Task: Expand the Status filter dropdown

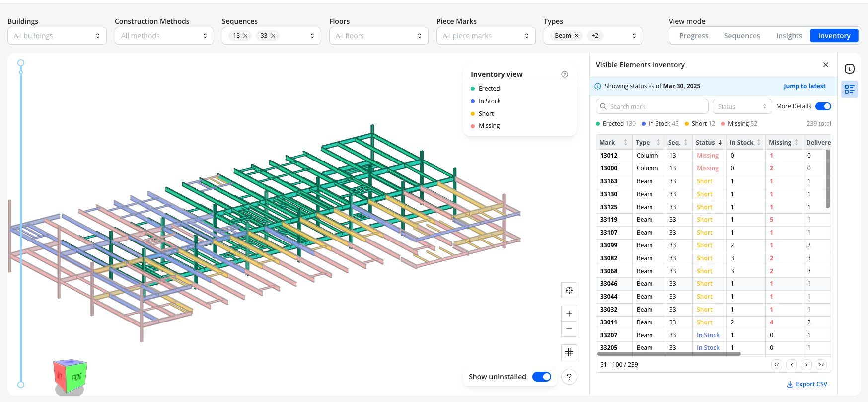Action: pyautogui.click(x=742, y=106)
